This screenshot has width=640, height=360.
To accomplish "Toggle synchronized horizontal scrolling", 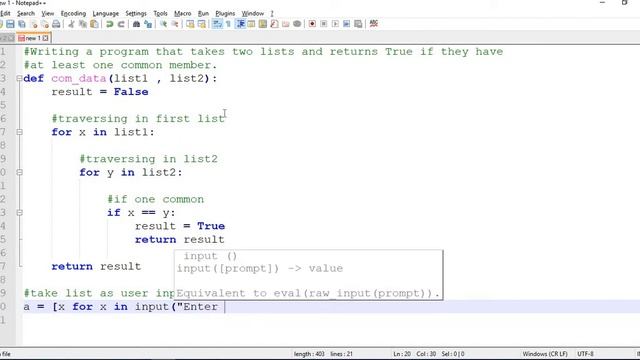I will (x=202, y=24).
